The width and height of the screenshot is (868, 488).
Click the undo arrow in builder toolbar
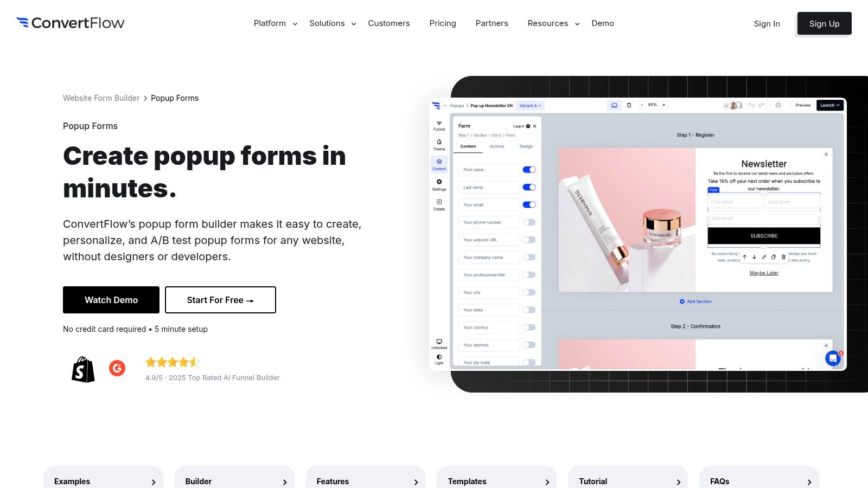[x=751, y=105]
